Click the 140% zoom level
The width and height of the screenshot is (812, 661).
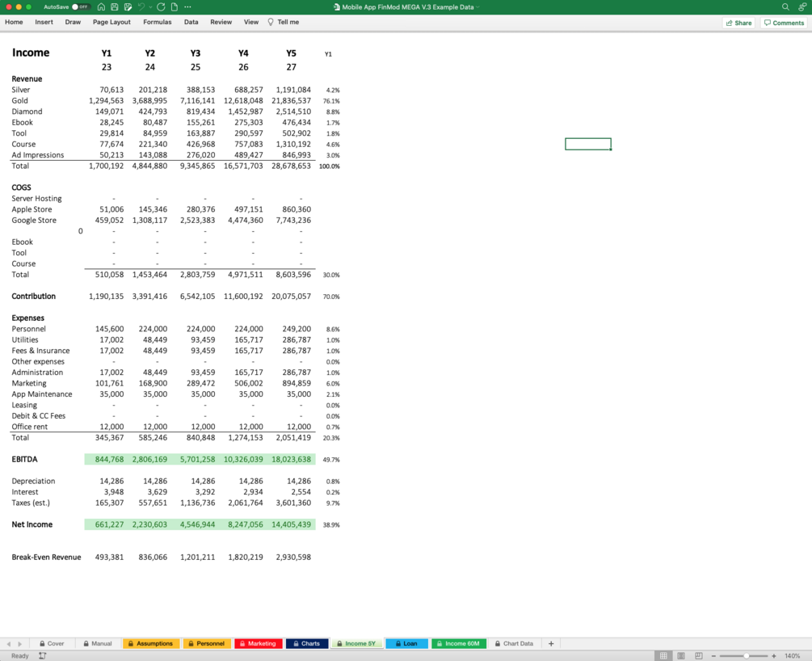point(793,656)
